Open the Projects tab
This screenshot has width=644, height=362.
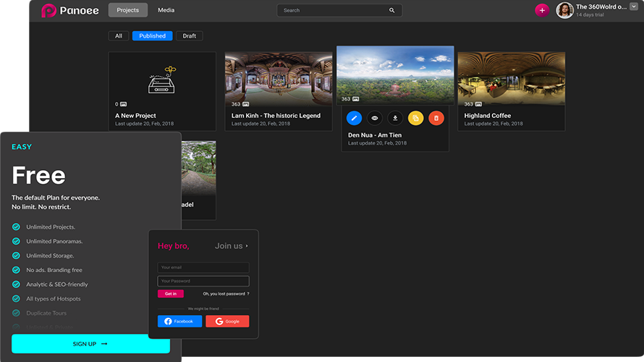(128, 10)
